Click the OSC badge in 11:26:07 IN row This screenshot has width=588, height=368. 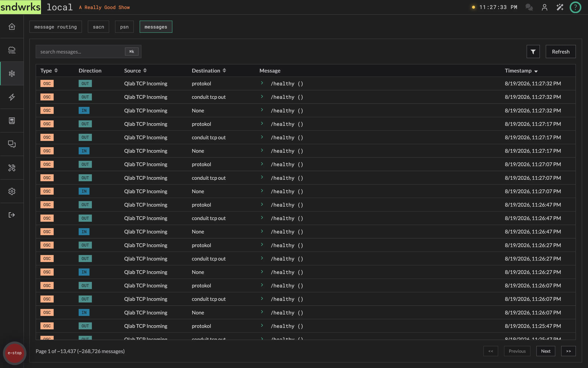47,312
